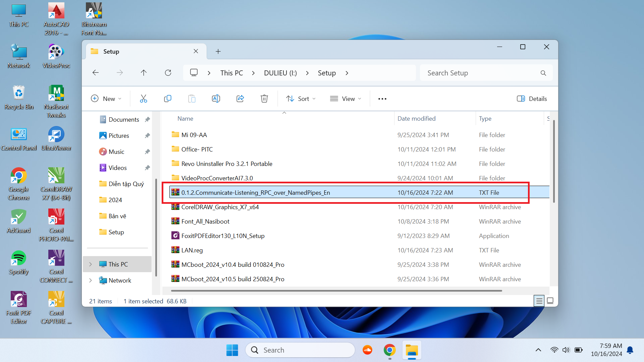Click the taskbar Search box

(x=300, y=350)
